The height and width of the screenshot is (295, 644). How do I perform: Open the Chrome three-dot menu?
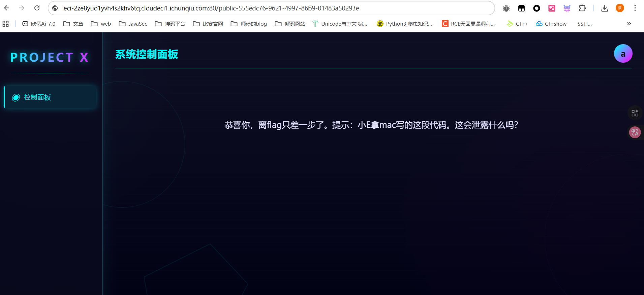click(x=635, y=8)
